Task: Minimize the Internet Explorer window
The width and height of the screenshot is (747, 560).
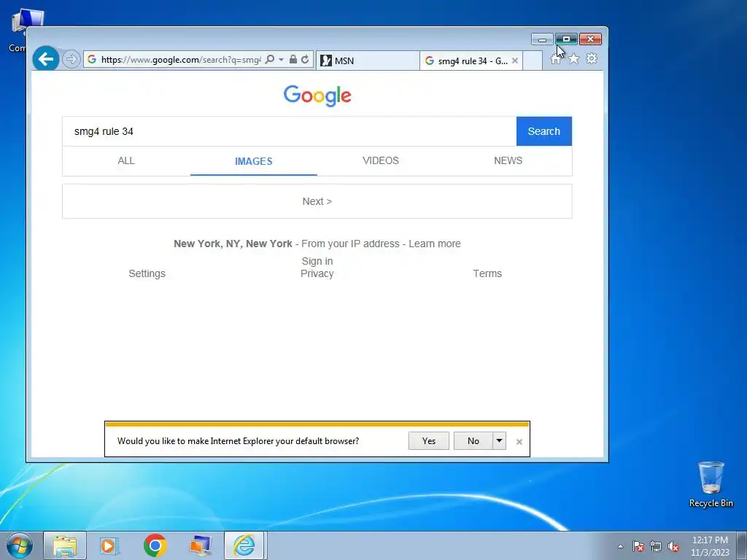Action: [x=542, y=39]
